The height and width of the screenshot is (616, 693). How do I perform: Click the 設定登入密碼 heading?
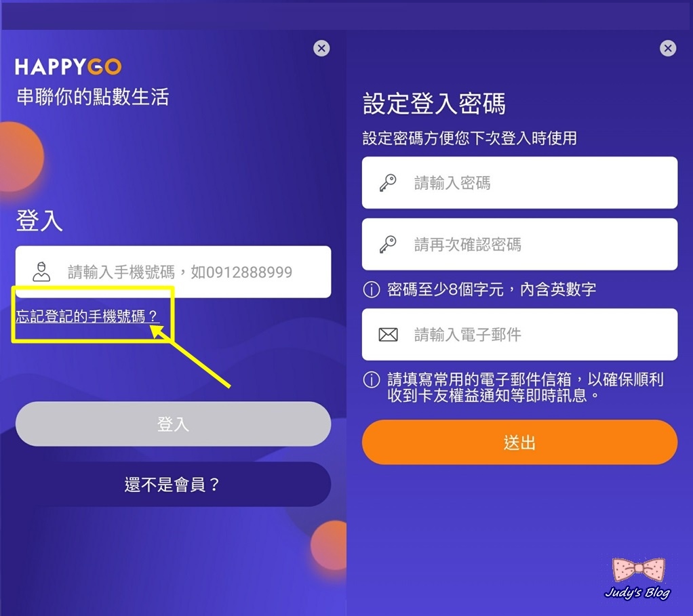tap(434, 104)
